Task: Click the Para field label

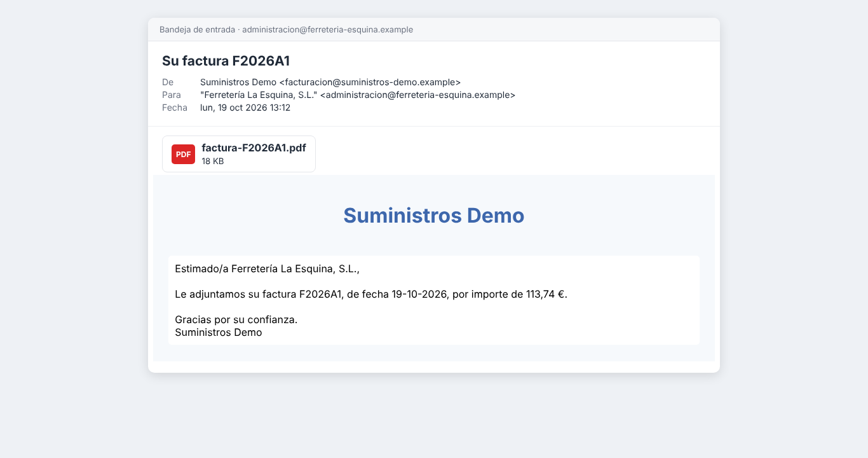Action: point(172,95)
